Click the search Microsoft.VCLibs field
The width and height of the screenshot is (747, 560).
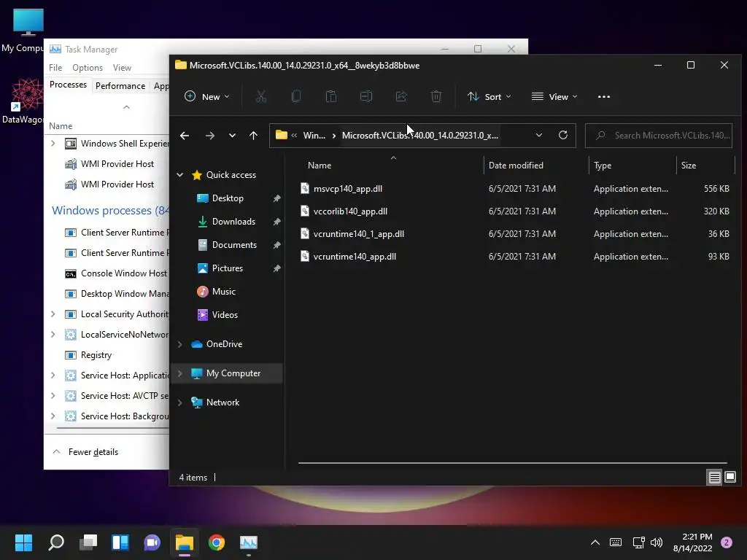coord(659,136)
